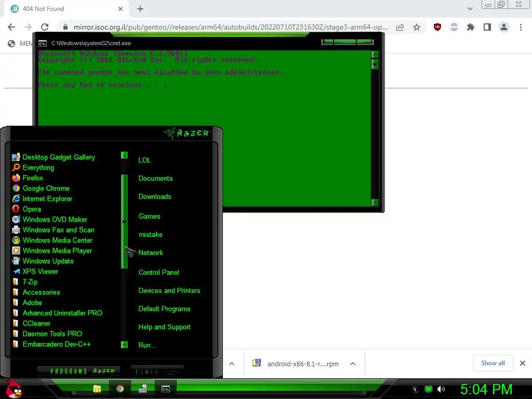The height and width of the screenshot is (399, 532).
Task: Switch to Chrome in the taskbar
Action: [x=120, y=389]
